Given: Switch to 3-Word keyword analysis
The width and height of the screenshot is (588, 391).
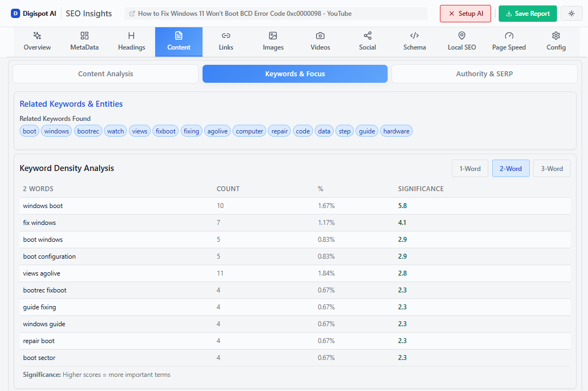Looking at the screenshot, I should (x=552, y=168).
